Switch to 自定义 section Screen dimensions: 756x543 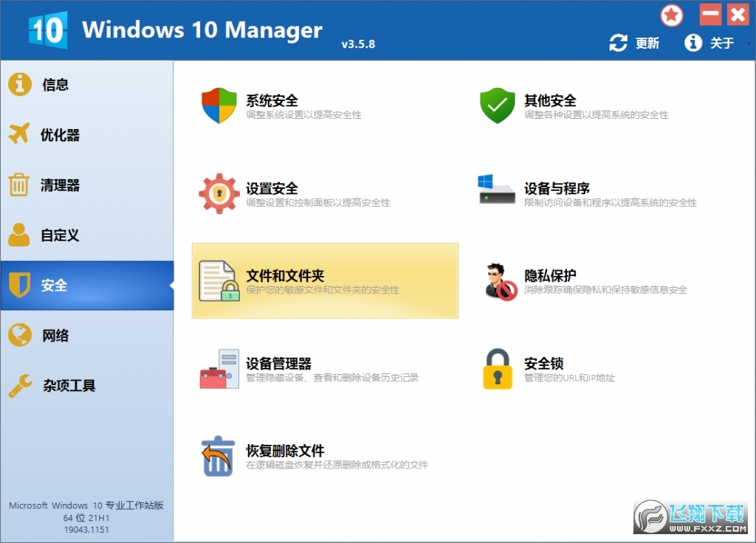point(60,235)
